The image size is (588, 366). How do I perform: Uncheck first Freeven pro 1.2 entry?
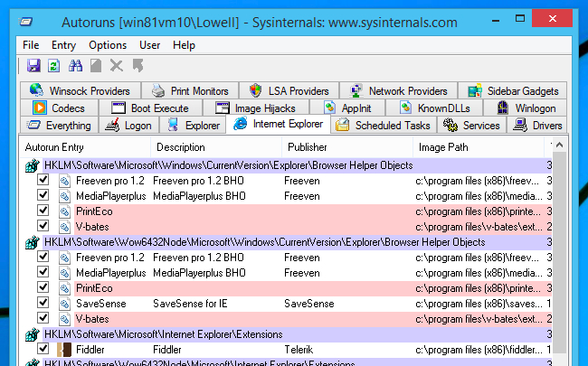point(43,180)
